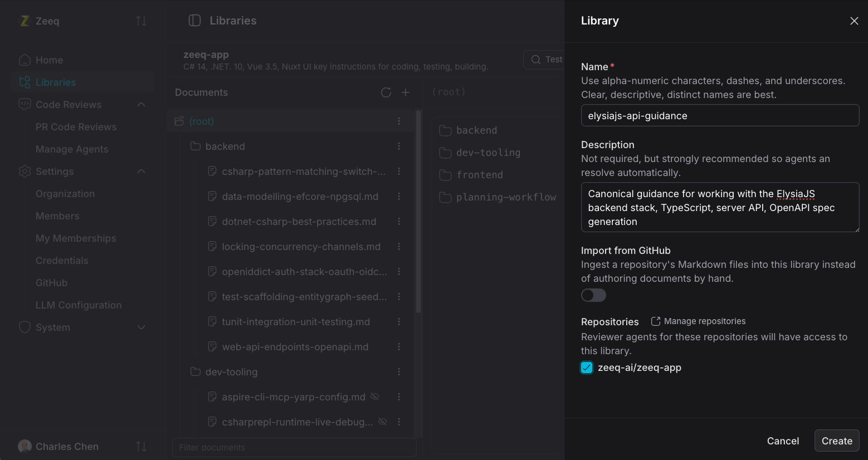Open options for web-api-endpoints-openapi.md
The image size is (868, 460).
pyautogui.click(x=399, y=347)
